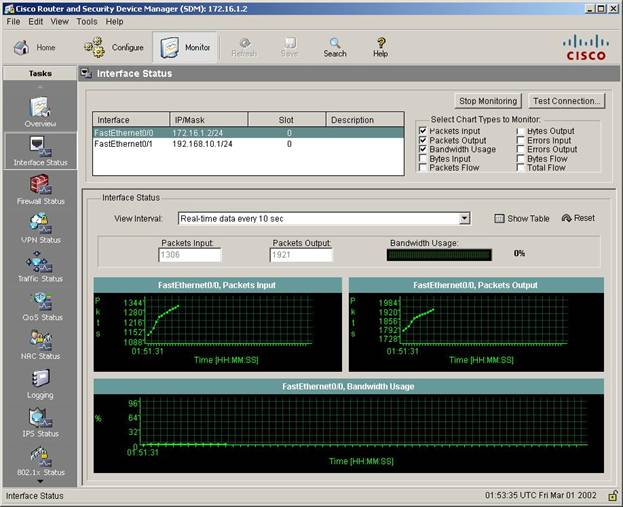Open Help from the toolbar

tap(381, 48)
